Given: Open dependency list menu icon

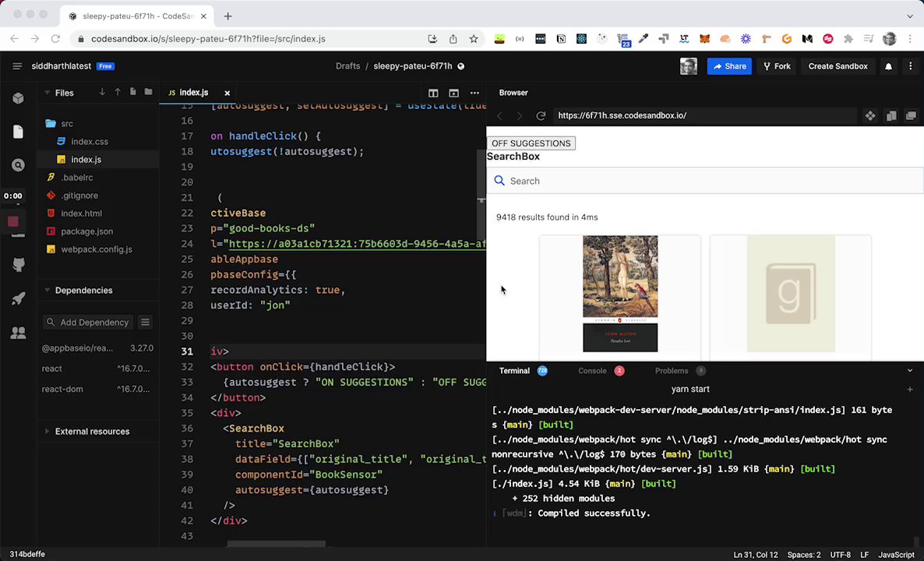Looking at the screenshot, I should coord(145,323).
